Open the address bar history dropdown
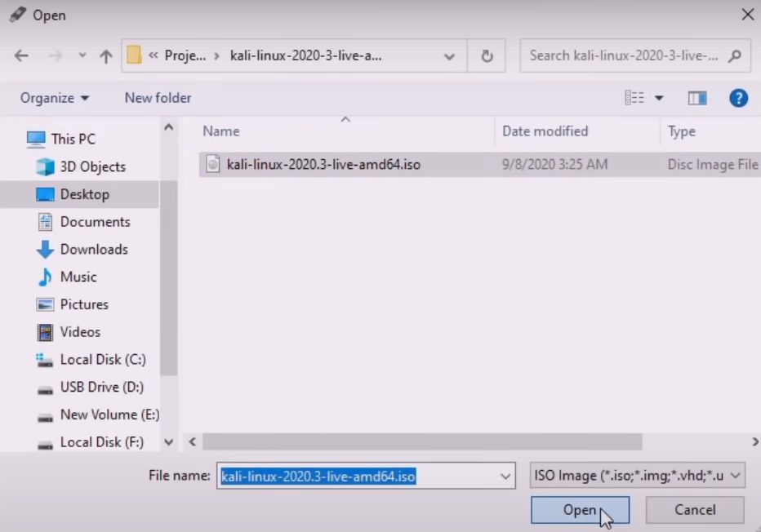This screenshot has width=761, height=532. pos(449,56)
